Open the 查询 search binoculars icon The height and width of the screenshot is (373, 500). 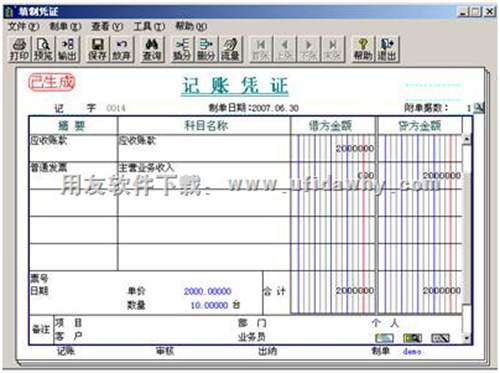pos(152,49)
